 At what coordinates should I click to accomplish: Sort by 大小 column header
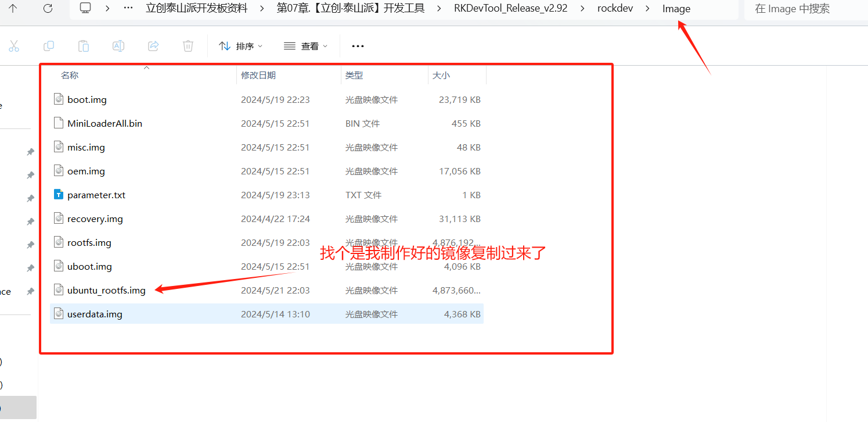click(441, 75)
